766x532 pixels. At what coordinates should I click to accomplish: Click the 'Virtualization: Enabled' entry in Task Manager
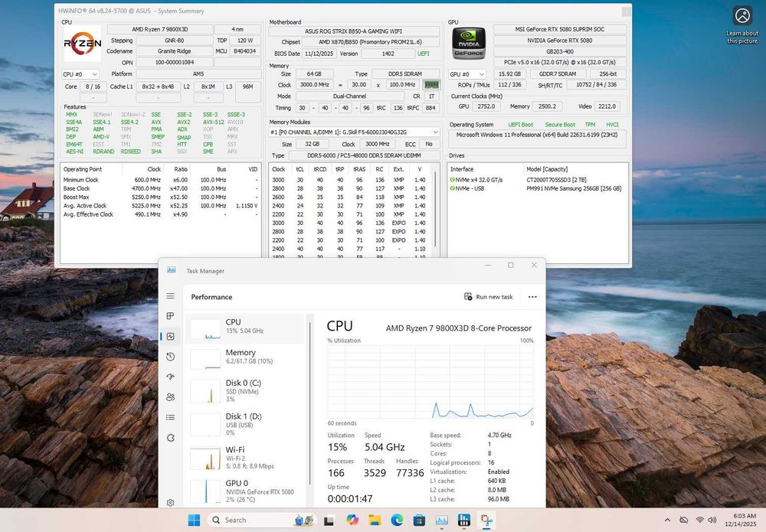(x=470, y=472)
